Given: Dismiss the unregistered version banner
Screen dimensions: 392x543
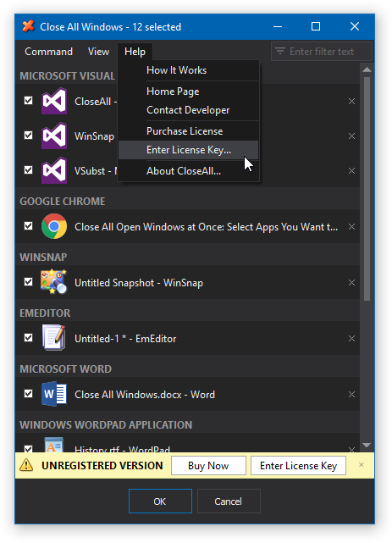Looking at the screenshot, I should tap(362, 465).
